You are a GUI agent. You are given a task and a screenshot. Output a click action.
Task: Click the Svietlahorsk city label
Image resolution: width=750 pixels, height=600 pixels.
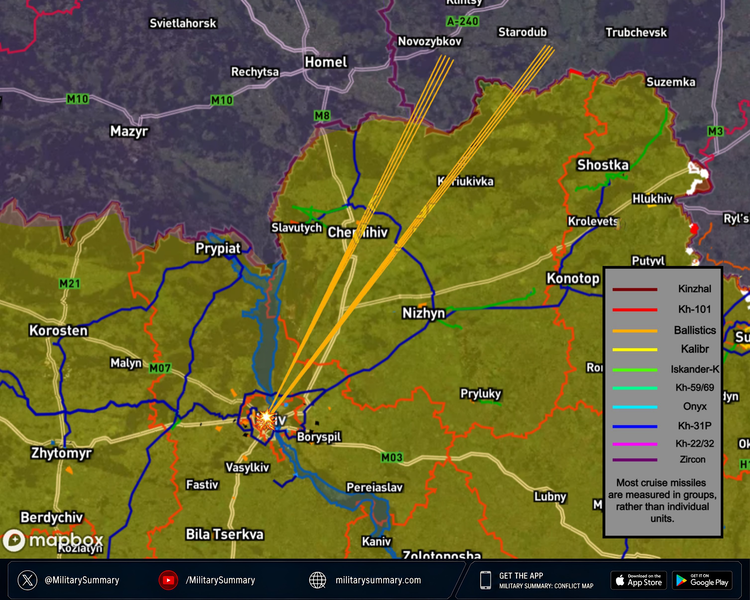tap(183, 23)
